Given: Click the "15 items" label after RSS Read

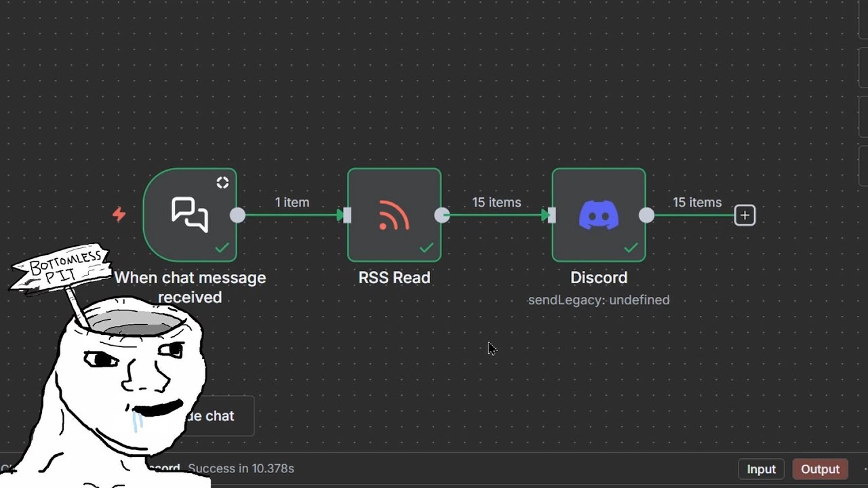Looking at the screenshot, I should pos(496,202).
